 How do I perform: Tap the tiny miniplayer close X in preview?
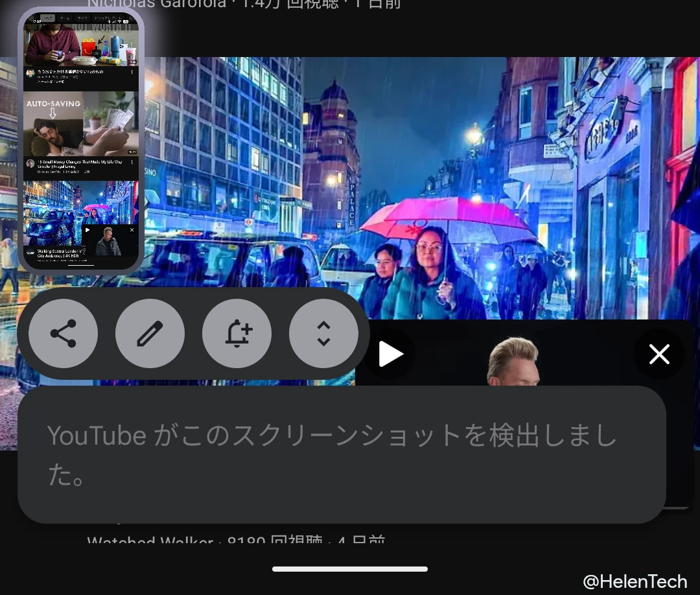[132, 229]
